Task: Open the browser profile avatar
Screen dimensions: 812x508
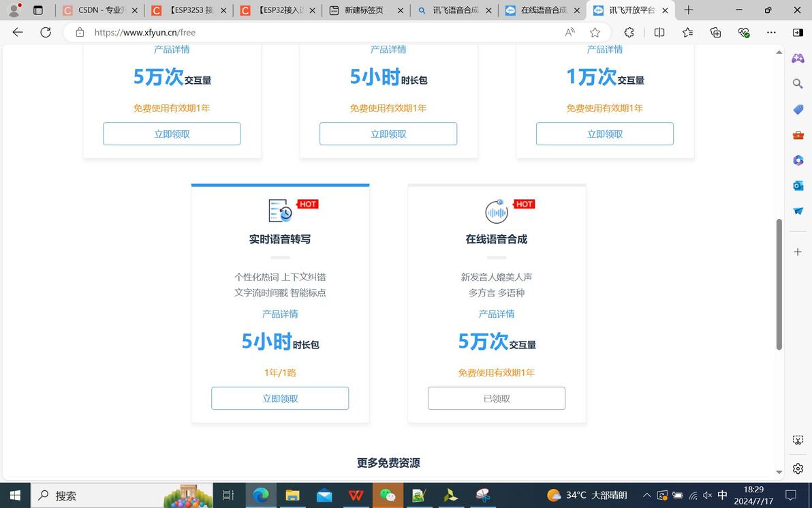Action: point(14,10)
